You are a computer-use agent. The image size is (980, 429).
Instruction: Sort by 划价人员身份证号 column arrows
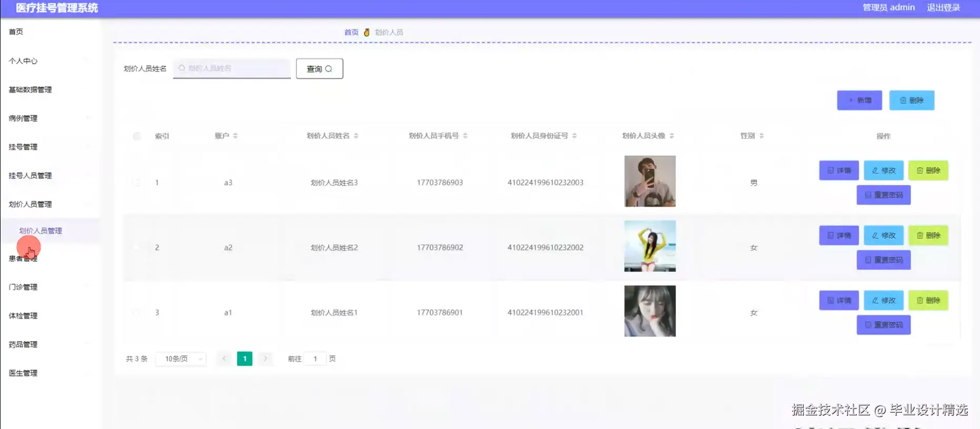point(574,136)
